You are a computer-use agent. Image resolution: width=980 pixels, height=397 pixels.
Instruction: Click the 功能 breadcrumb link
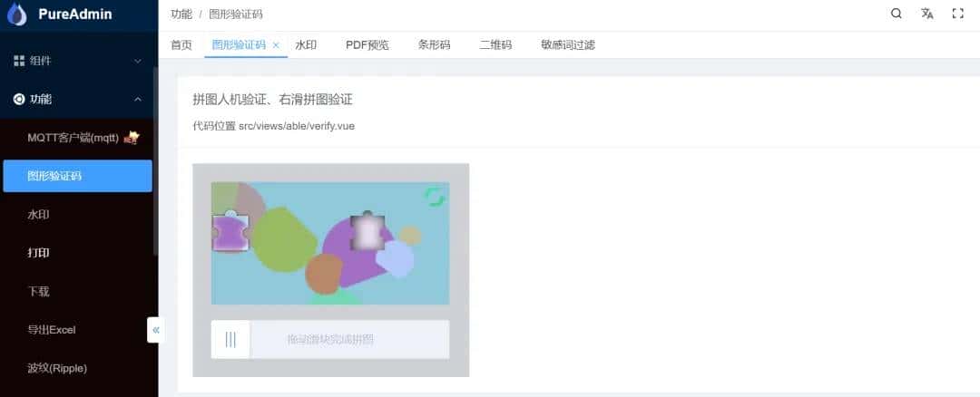tap(181, 15)
